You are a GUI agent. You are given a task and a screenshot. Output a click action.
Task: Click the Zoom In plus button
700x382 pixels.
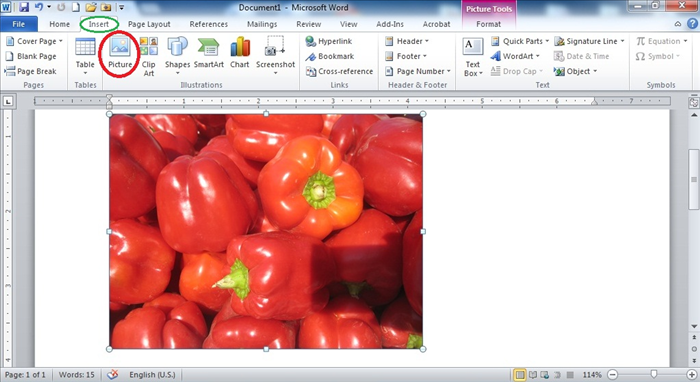(692, 375)
